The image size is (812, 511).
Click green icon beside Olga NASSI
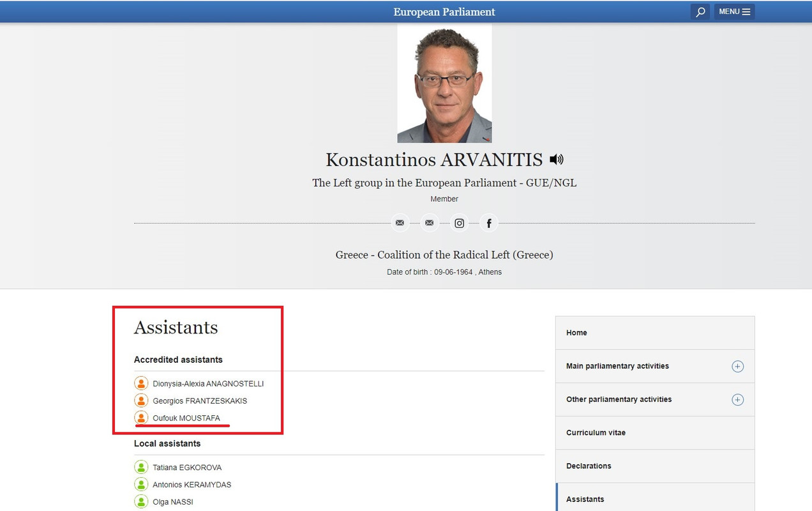[141, 502]
